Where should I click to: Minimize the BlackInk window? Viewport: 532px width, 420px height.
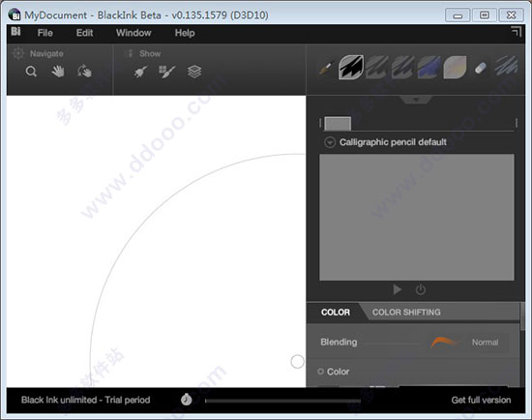pos(458,15)
